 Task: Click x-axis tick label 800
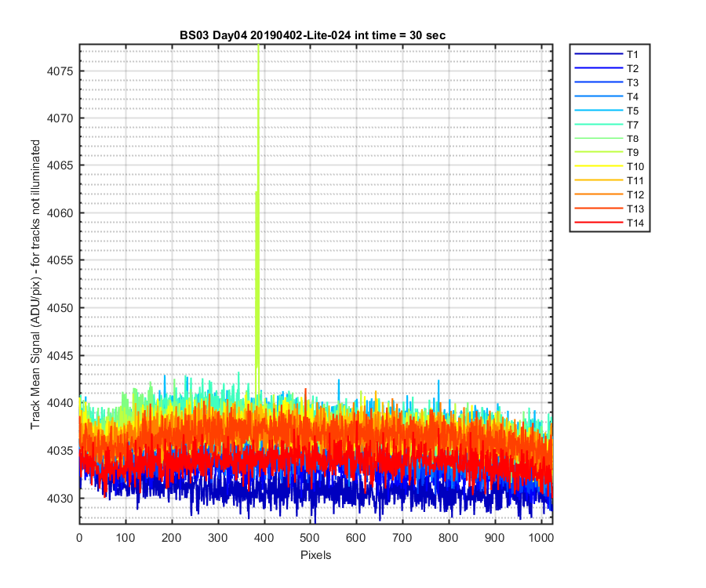pos(449,538)
